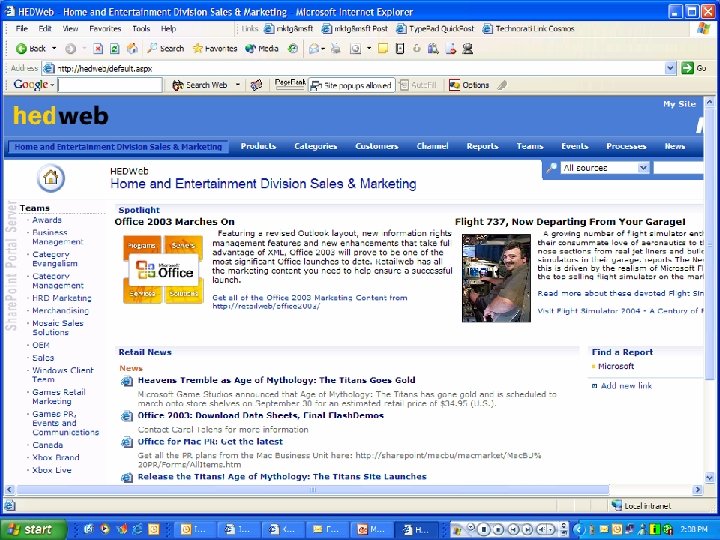Click the Go button
The height and width of the screenshot is (540, 720).
(693, 68)
